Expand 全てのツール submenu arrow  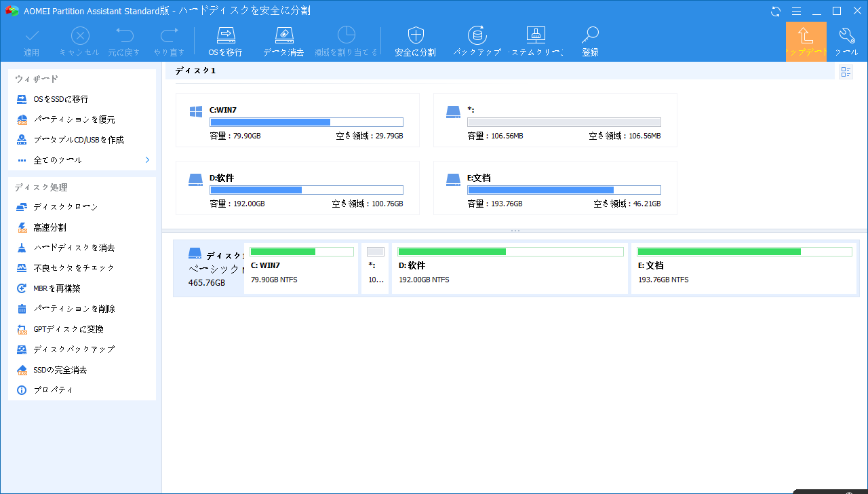[147, 160]
